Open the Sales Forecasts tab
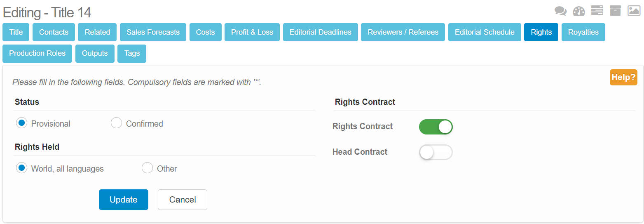Viewport: 644px width, 224px height. point(153,32)
